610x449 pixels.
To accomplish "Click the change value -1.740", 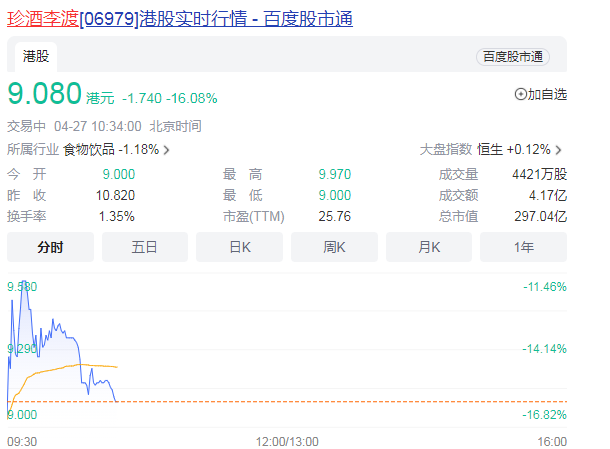I will tap(142, 98).
